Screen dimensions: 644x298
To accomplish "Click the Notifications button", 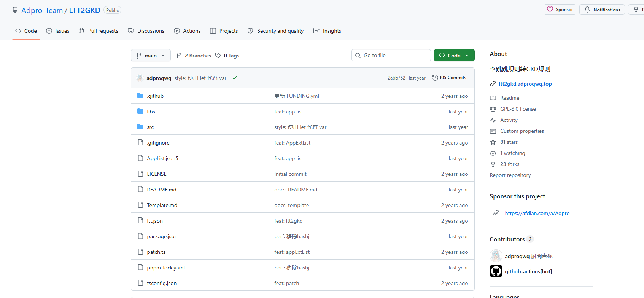I will click(602, 10).
